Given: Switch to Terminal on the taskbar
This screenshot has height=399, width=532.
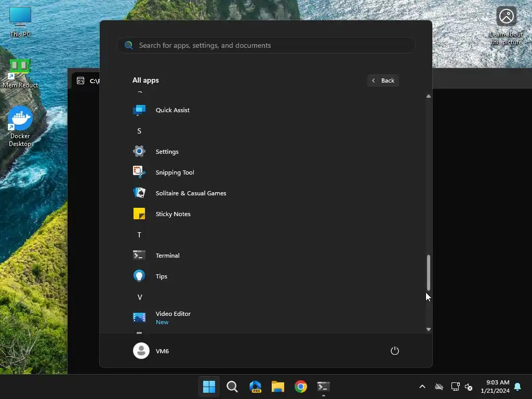Looking at the screenshot, I should point(323,387).
